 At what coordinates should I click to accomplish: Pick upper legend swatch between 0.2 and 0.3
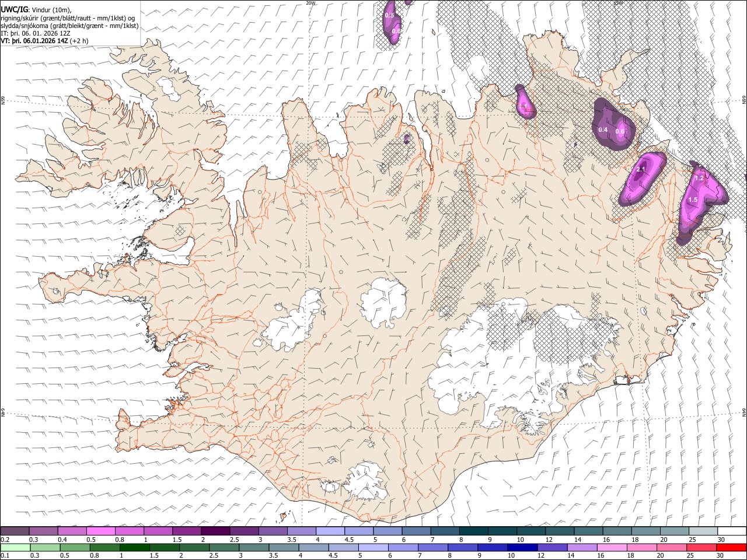(15, 531)
